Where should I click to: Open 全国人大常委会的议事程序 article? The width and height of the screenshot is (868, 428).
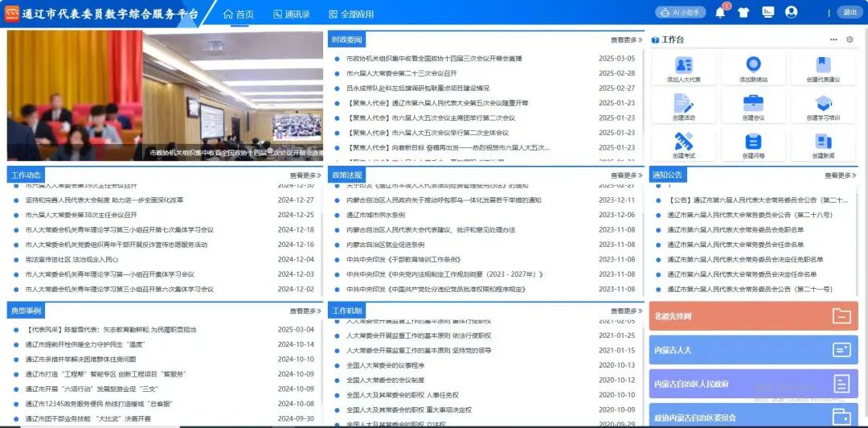pyautogui.click(x=385, y=365)
